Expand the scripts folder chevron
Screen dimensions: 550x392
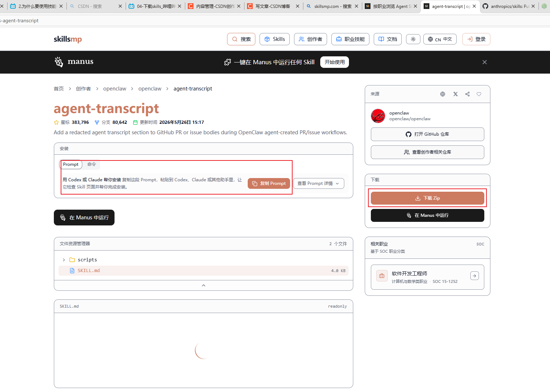tap(64, 260)
